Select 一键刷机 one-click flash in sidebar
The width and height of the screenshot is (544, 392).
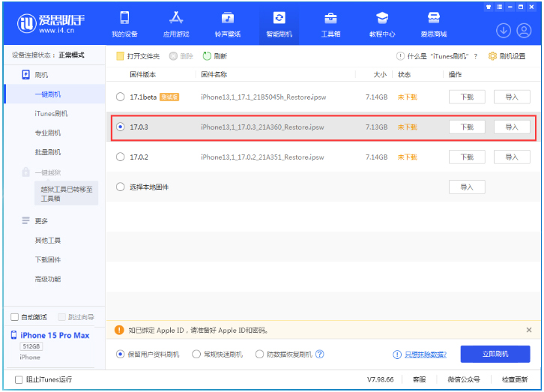[55, 94]
